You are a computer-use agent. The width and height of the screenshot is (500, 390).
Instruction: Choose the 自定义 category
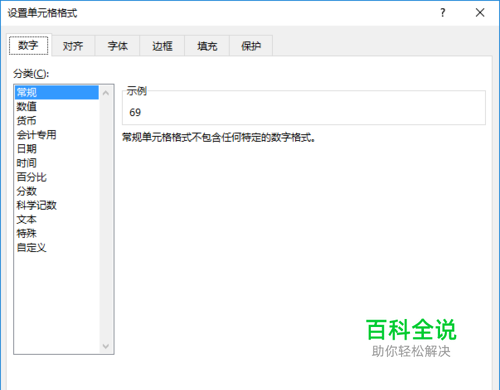57,248
